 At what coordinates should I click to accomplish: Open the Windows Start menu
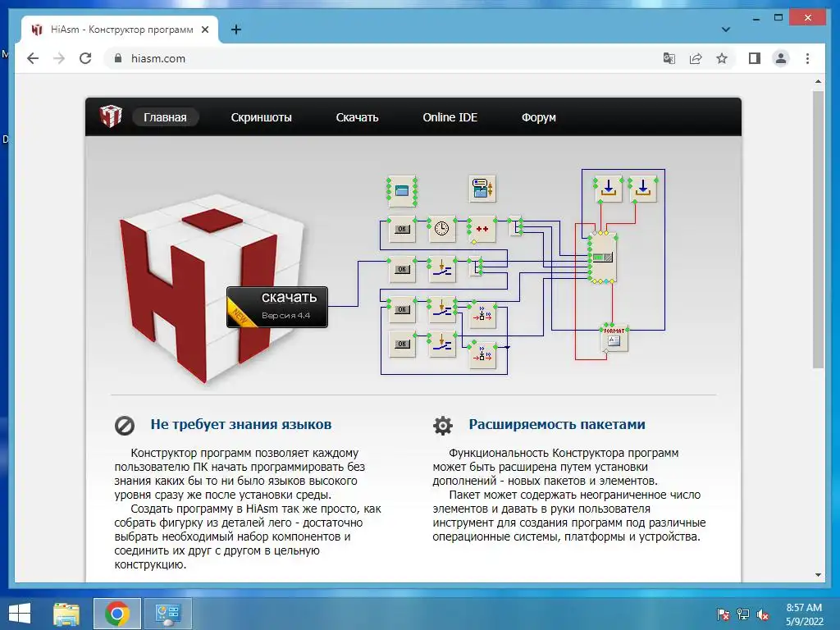click(x=20, y=614)
